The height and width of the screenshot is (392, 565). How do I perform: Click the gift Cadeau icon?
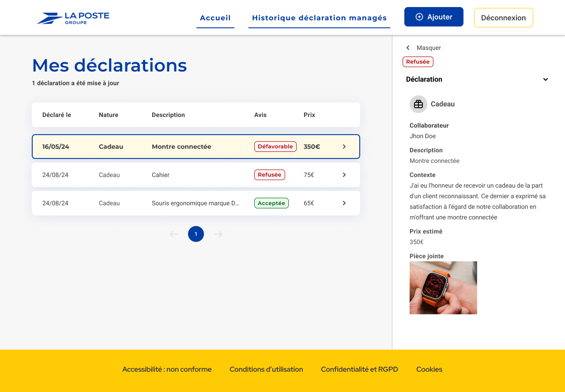(418, 104)
